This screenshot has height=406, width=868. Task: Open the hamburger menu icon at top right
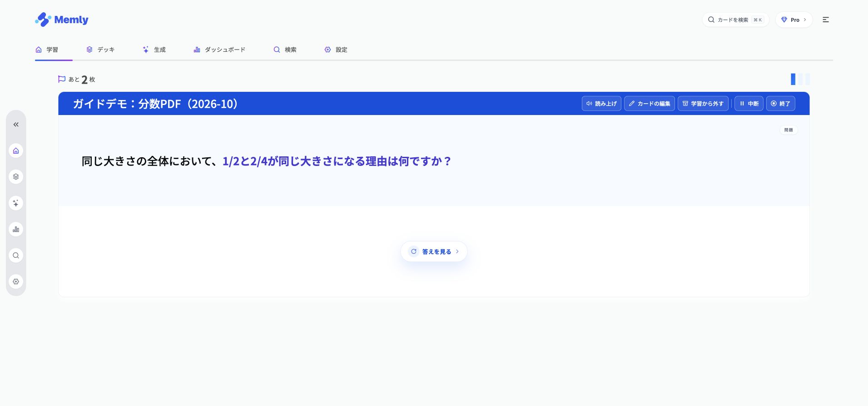point(826,20)
